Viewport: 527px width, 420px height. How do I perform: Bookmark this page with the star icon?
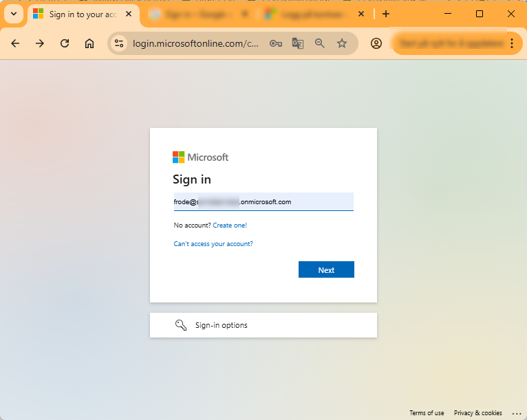(x=342, y=43)
